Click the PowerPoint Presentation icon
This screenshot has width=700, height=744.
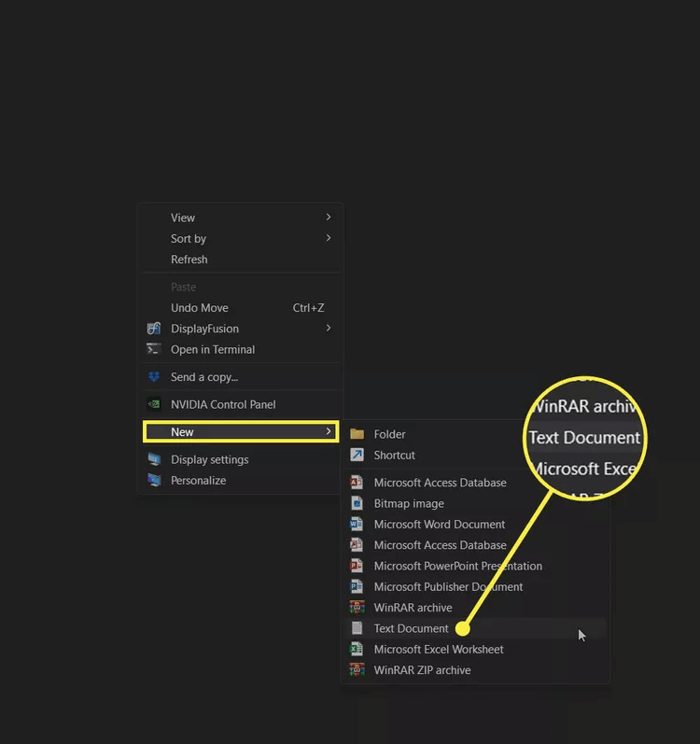tap(357, 566)
